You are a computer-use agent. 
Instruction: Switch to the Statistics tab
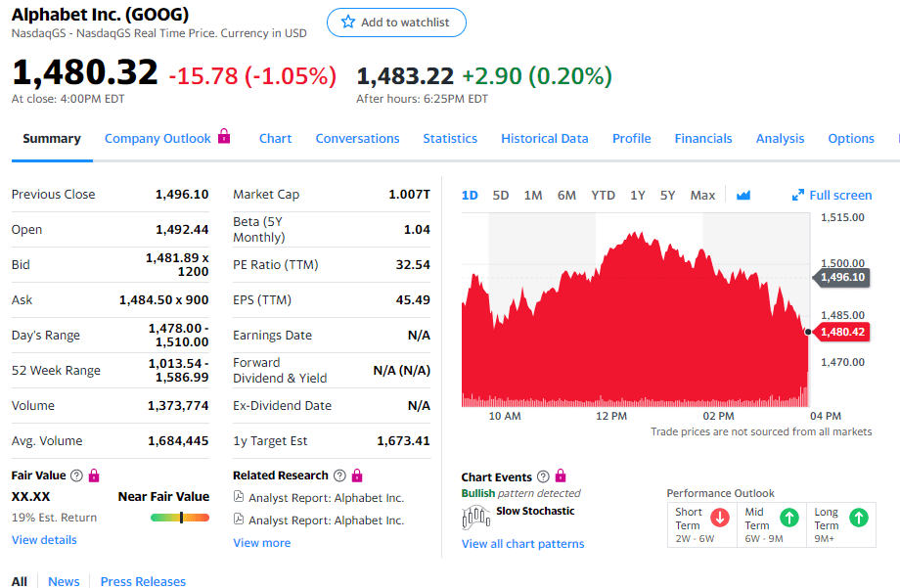pyautogui.click(x=450, y=138)
